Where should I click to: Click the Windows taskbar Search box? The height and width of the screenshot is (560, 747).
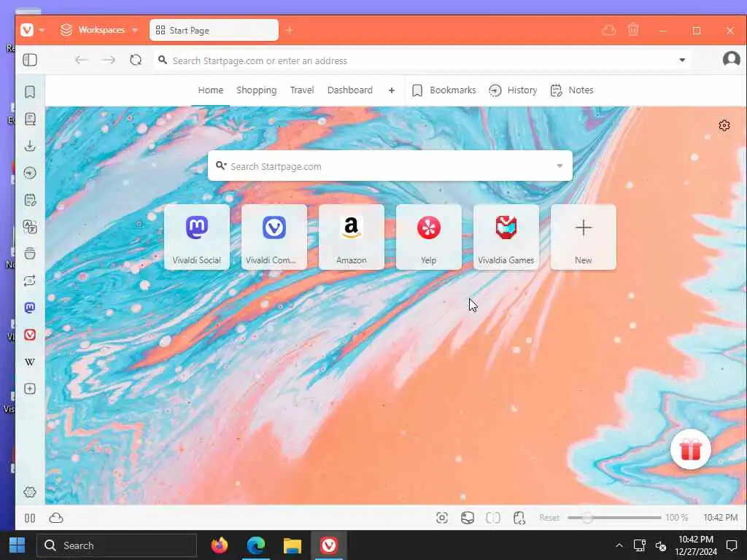(x=117, y=545)
